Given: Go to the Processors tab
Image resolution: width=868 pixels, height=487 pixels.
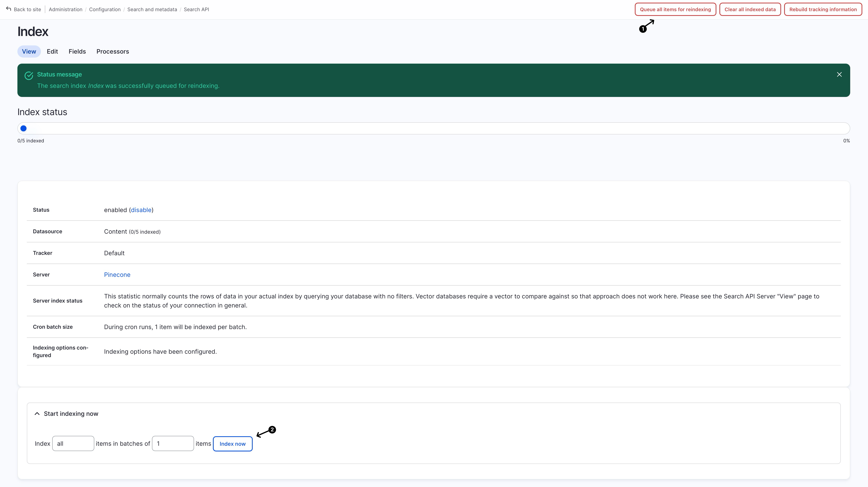Looking at the screenshot, I should [113, 52].
